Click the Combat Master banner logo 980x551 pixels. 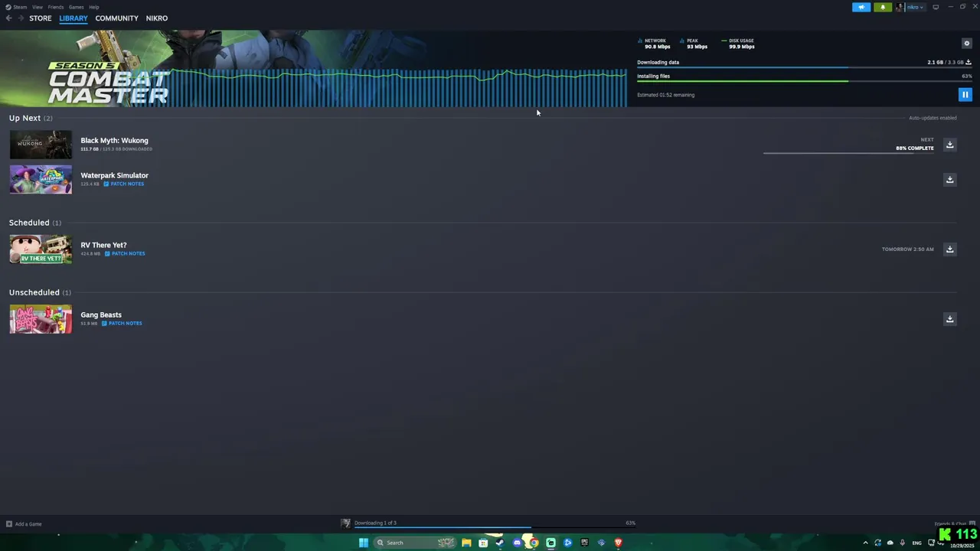click(x=108, y=83)
